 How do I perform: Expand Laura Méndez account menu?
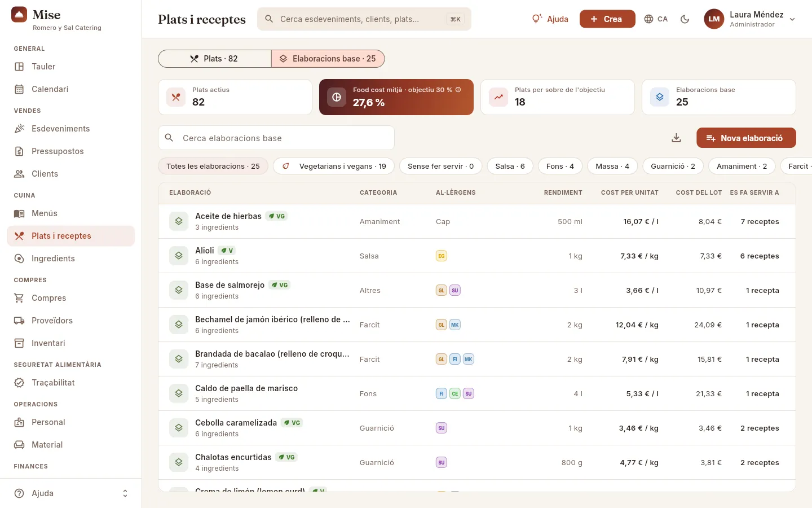[750, 19]
